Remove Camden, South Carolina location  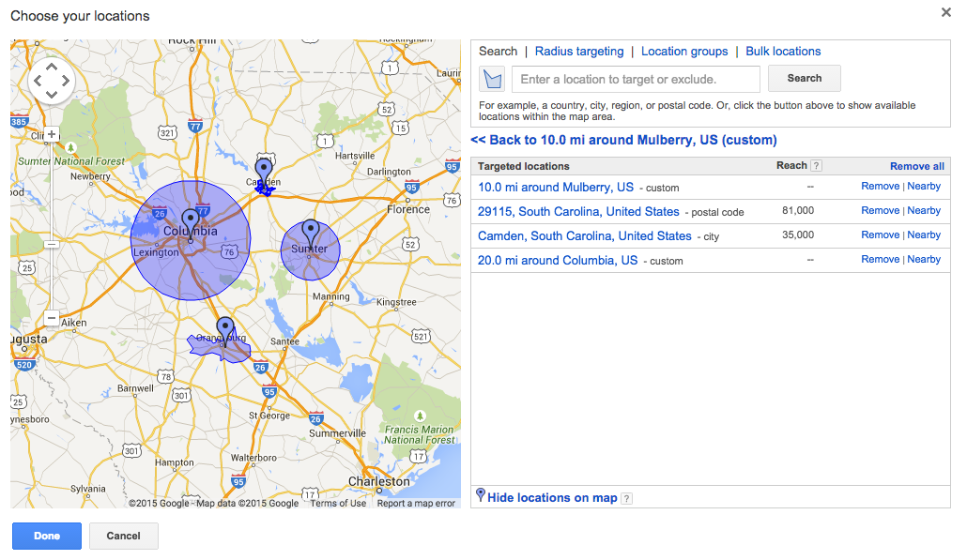click(880, 235)
